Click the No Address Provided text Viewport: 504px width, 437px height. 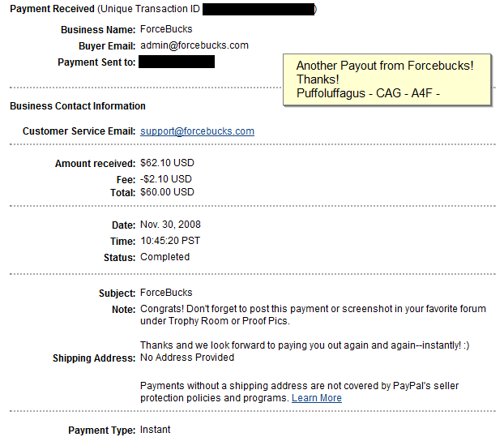(x=187, y=358)
